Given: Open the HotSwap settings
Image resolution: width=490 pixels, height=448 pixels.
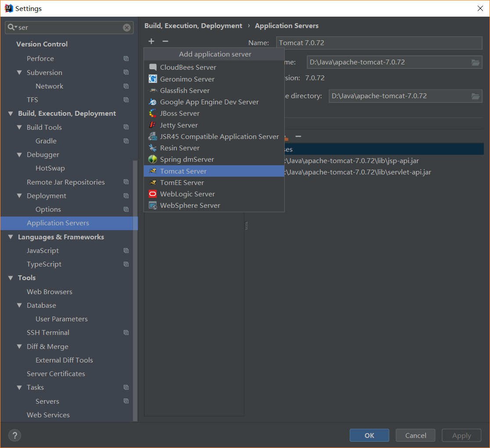Looking at the screenshot, I should coord(50,168).
